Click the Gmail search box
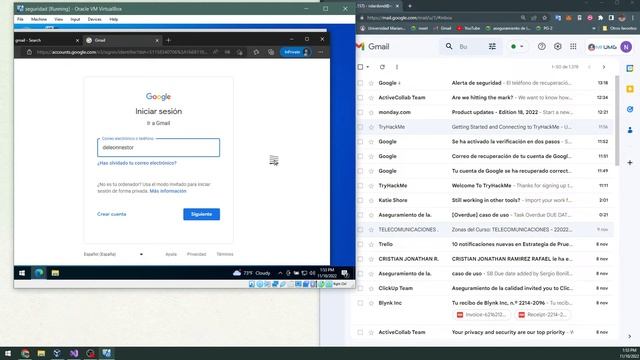This screenshot has height=360, width=640. (x=471, y=47)
